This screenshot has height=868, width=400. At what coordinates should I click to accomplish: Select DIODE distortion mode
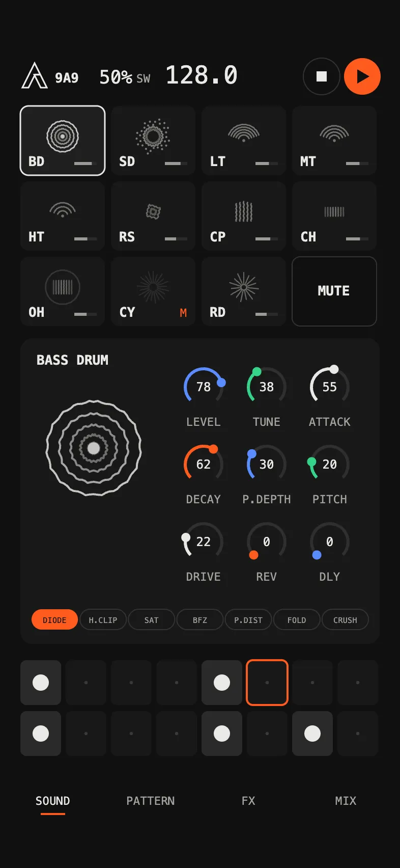point(54,620)
